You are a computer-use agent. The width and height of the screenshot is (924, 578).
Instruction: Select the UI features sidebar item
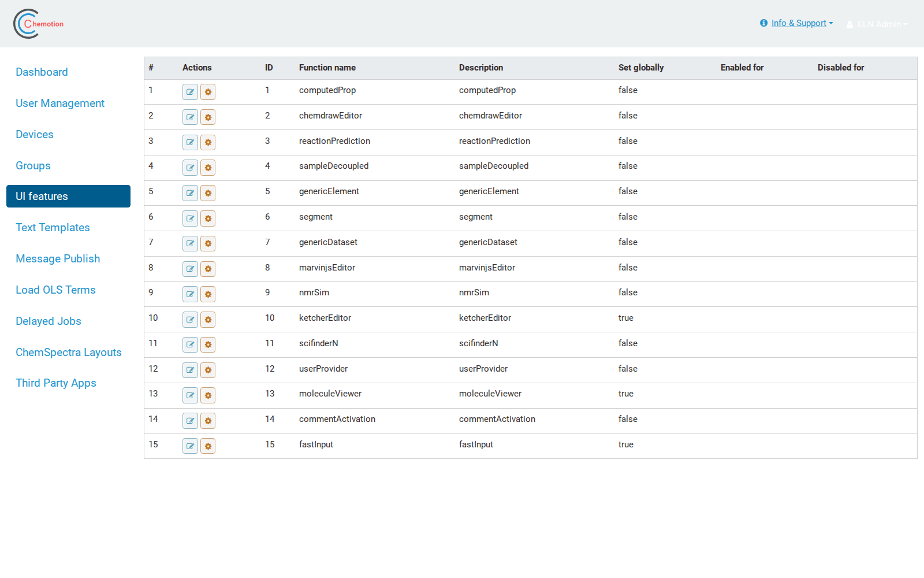pyautogui.click(x=68, y=197)
